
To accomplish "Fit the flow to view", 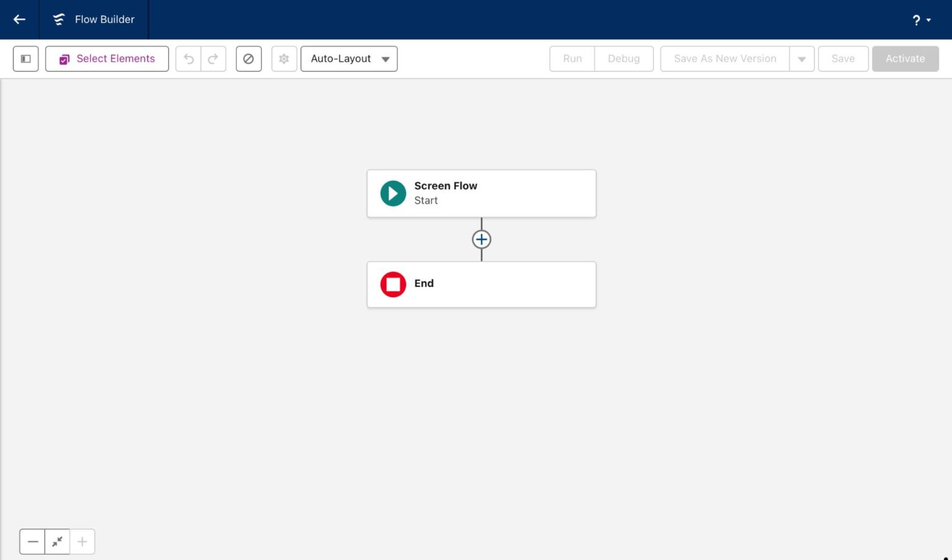I will click(x=57, y=542).
